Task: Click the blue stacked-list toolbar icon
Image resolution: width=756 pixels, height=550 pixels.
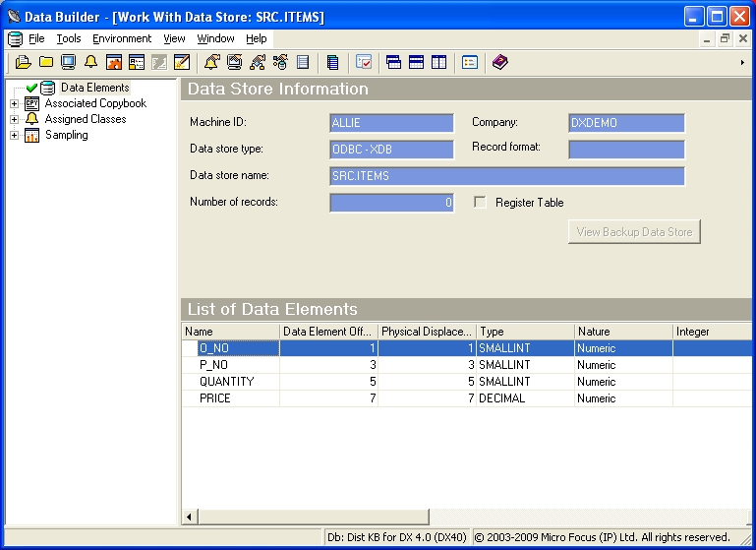Action: (x=333, y=62)
